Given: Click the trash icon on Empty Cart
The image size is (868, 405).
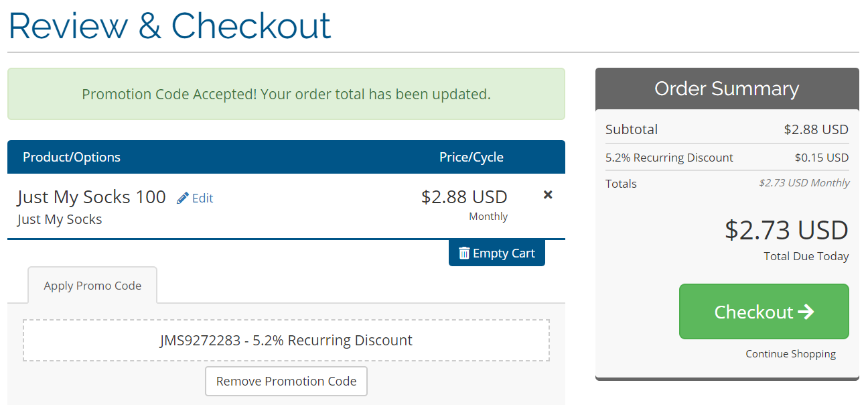Looking at the screenshot, I should click(464, 253).
